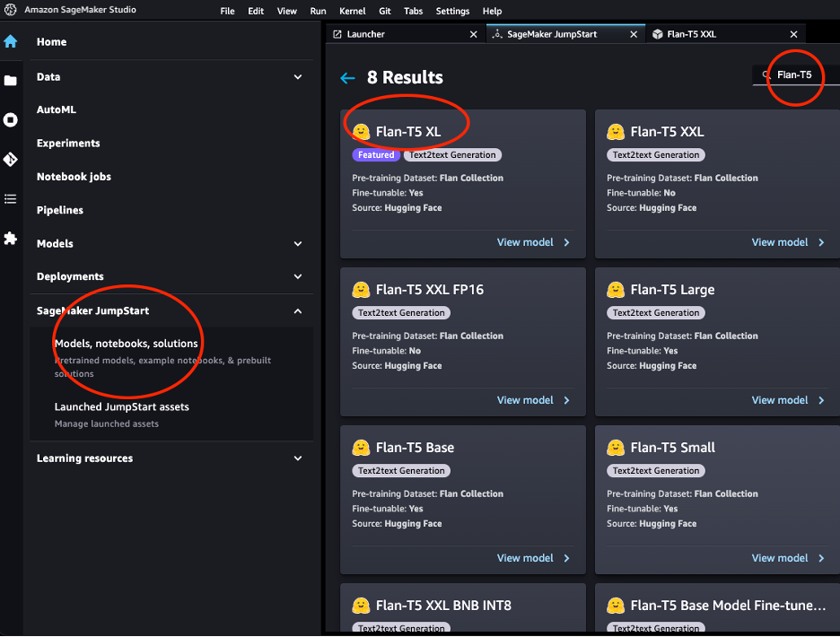Screen dimensions: 840x637
Task: Click the Amazon SageMaker Studio logo
Action: coord(10,10)
